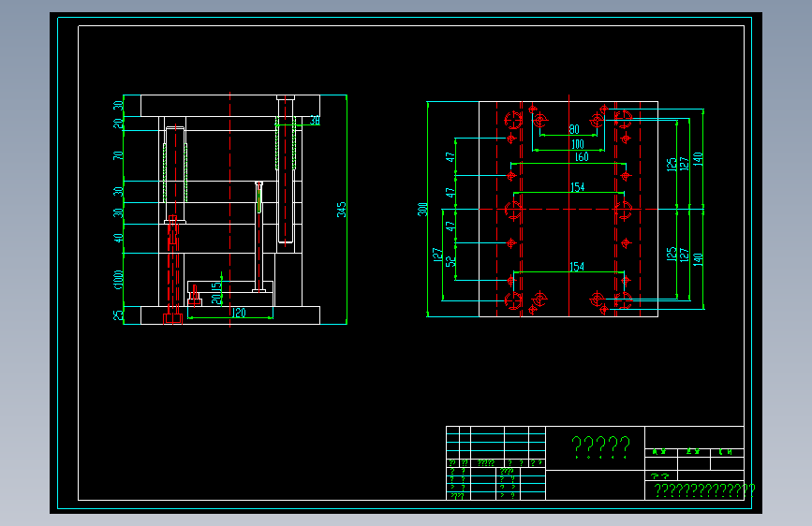Select the 120 width dimension text

tap(238, 313)
